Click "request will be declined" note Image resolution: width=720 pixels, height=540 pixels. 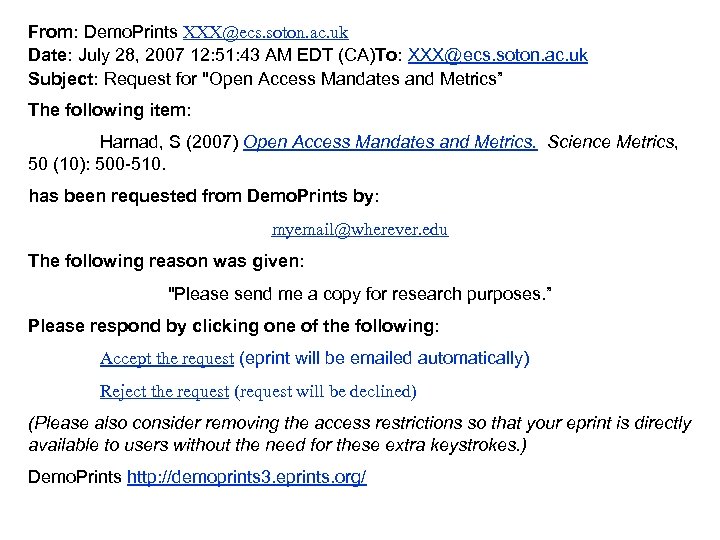(325, 391)
